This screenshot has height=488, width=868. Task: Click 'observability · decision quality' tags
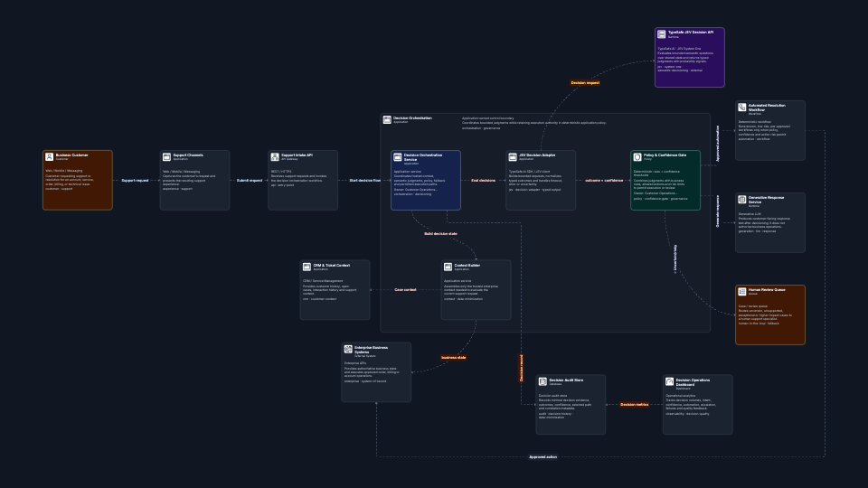(x=687, y=413)
